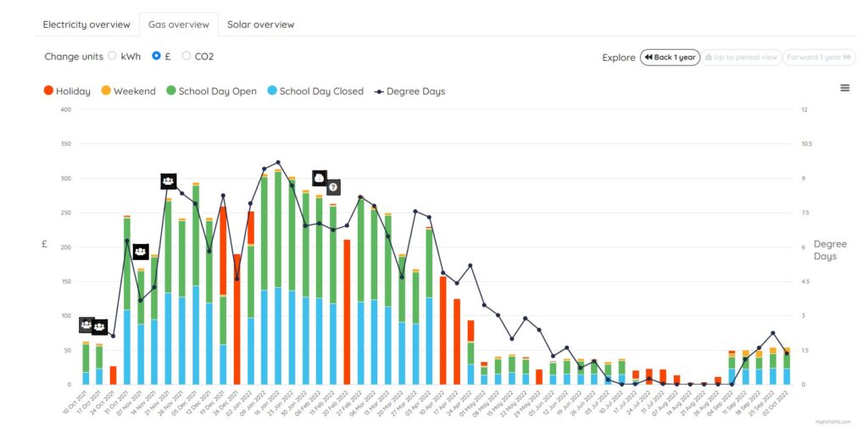
Task: Select the CO2 units radio button
Action: (186, 56)
